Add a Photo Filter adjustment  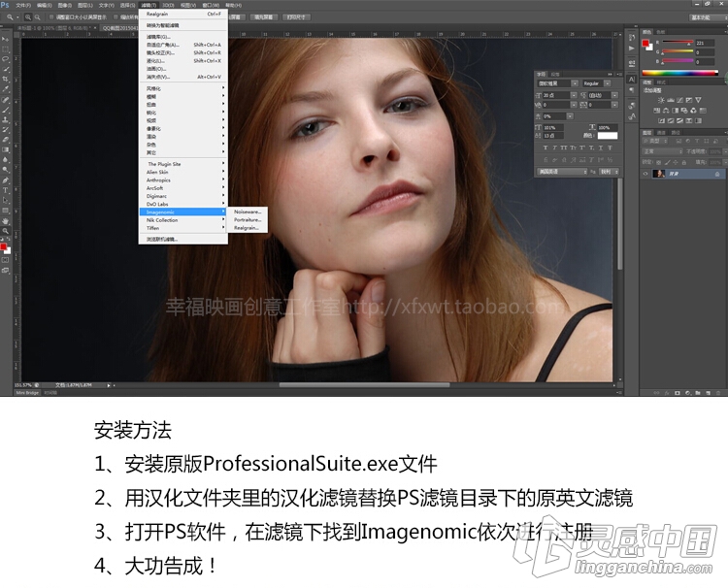click(684, 111)
